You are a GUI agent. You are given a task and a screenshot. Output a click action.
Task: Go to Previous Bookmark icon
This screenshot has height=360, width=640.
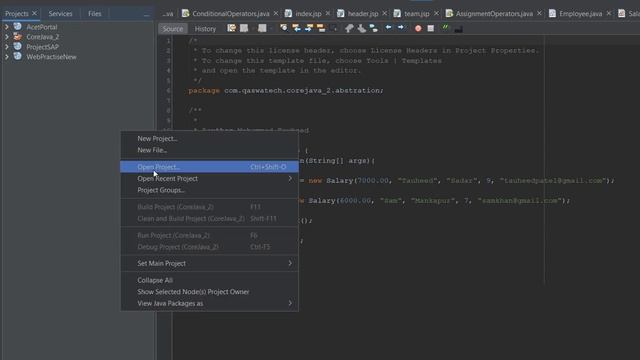(x=349, y=28)
